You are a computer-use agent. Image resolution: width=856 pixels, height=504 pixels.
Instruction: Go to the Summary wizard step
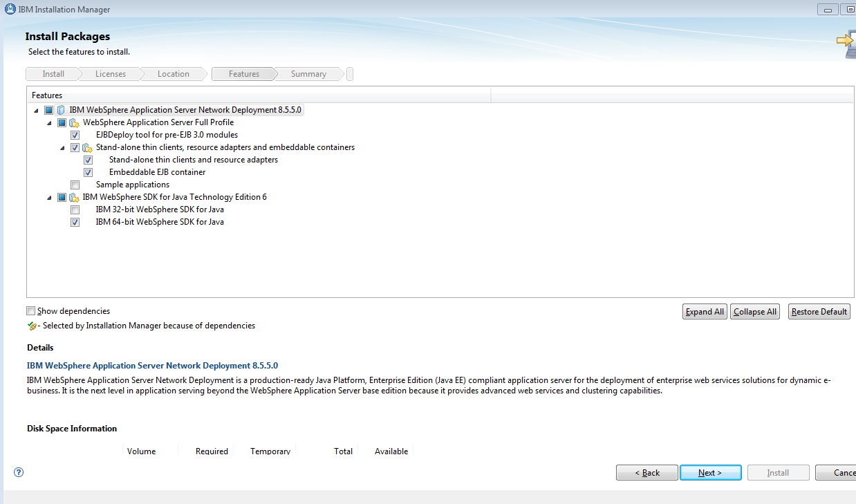tap(308, 74)
